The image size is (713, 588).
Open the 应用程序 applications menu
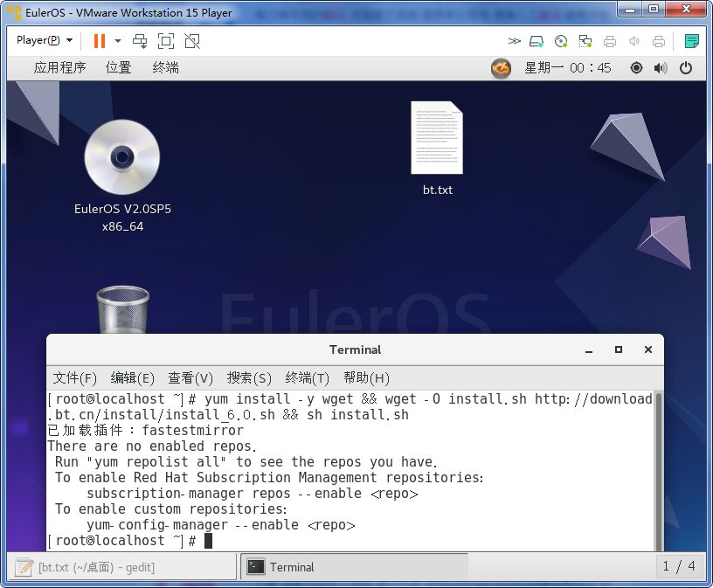coord(59,68)
